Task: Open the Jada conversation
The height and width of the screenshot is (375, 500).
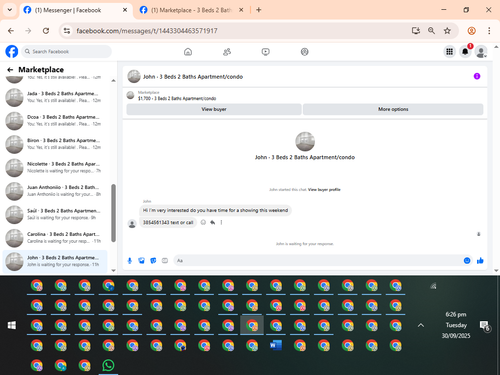Action: 55,97
